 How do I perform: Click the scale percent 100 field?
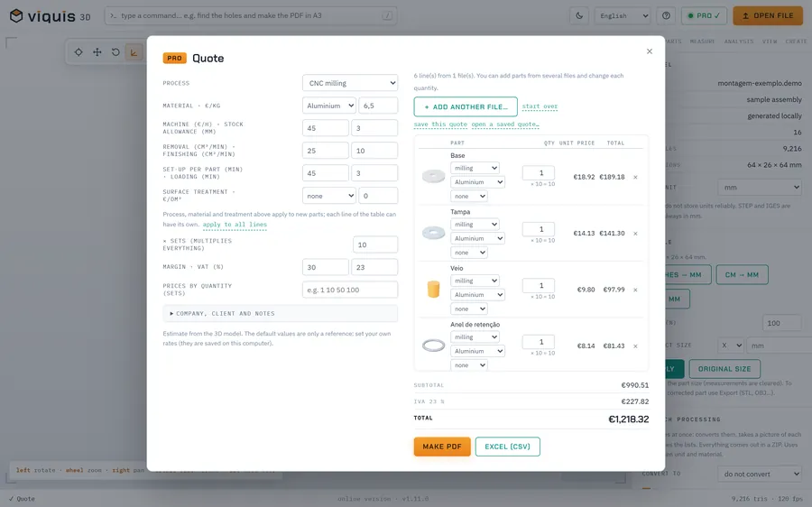click(782, 323)
